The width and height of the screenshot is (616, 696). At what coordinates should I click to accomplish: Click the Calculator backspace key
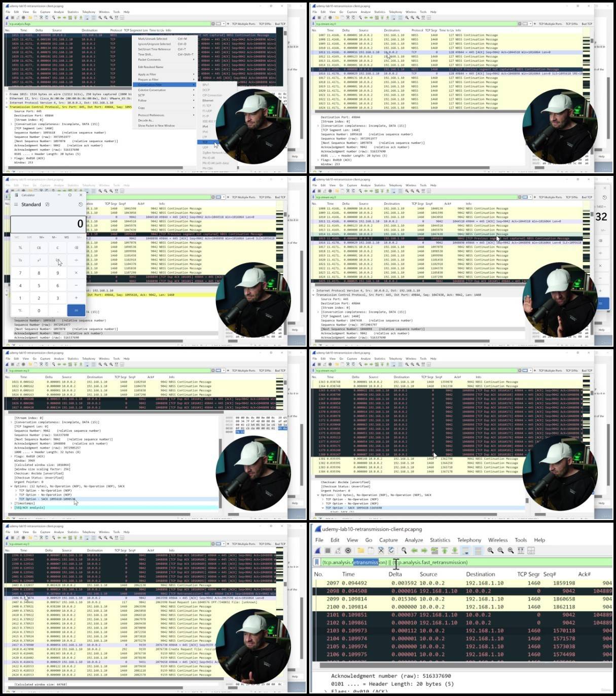coord(76,248)
